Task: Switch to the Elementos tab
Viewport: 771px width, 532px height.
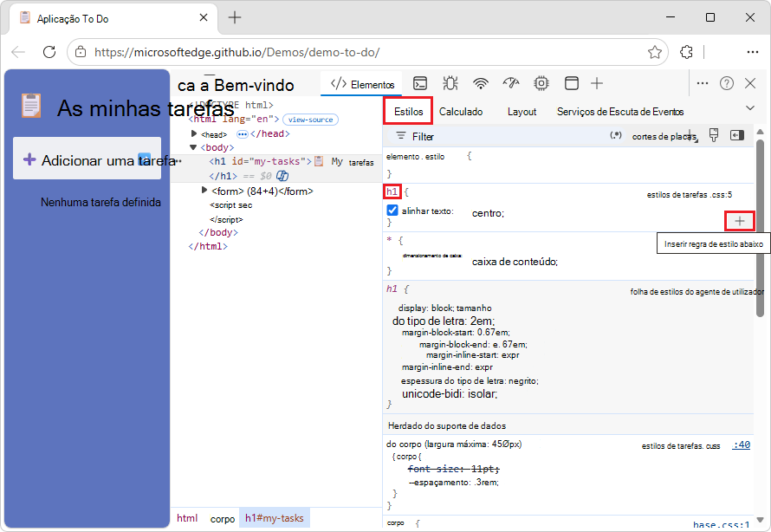Action: coord(362,85)
